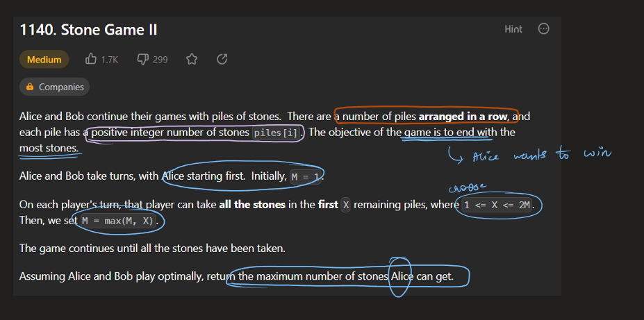The width and height of the screenshot is (644, 320).
Task: Click the X code after the word first
Action: pyautogui.click(x=346, y=205)
